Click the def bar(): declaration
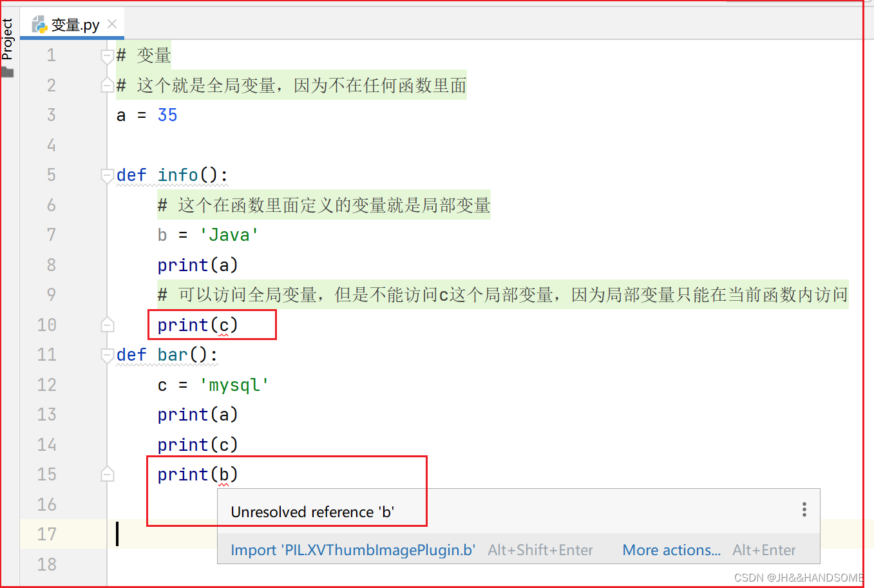The image size is (874, 588). tap(167, 355)
